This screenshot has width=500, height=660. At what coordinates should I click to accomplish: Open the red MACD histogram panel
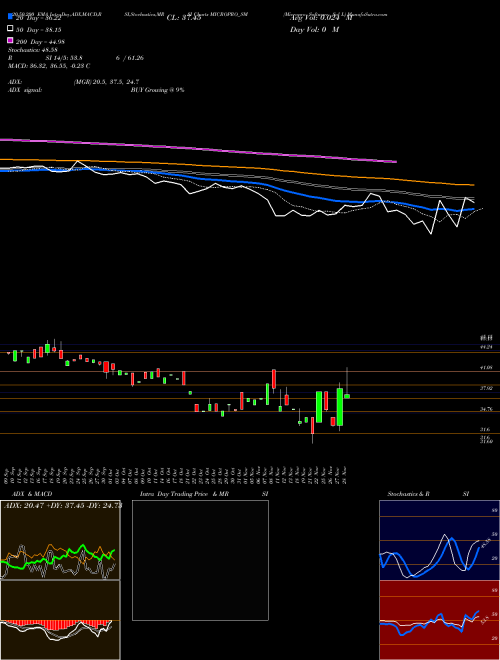[x=60, y=620]
